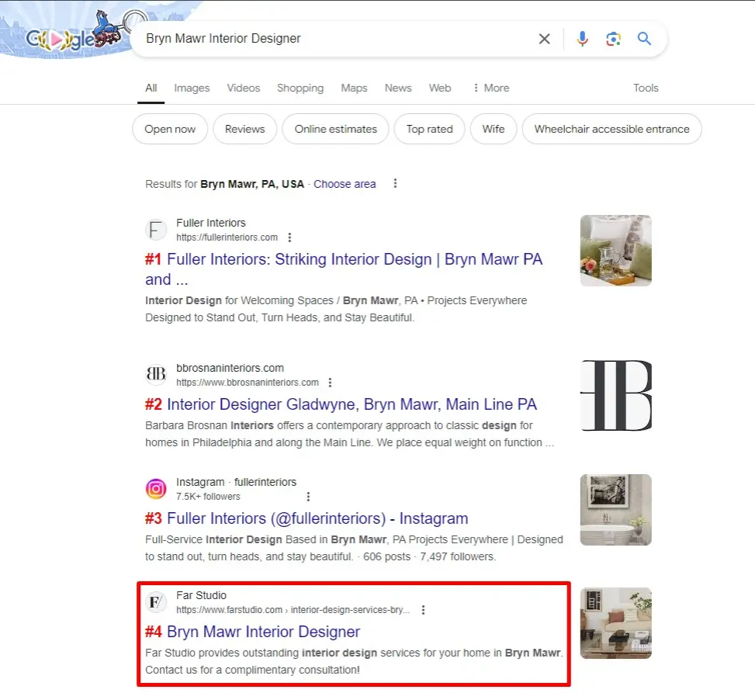
Task: Click the Google doodle logo
Action: [x=74, y=35]
